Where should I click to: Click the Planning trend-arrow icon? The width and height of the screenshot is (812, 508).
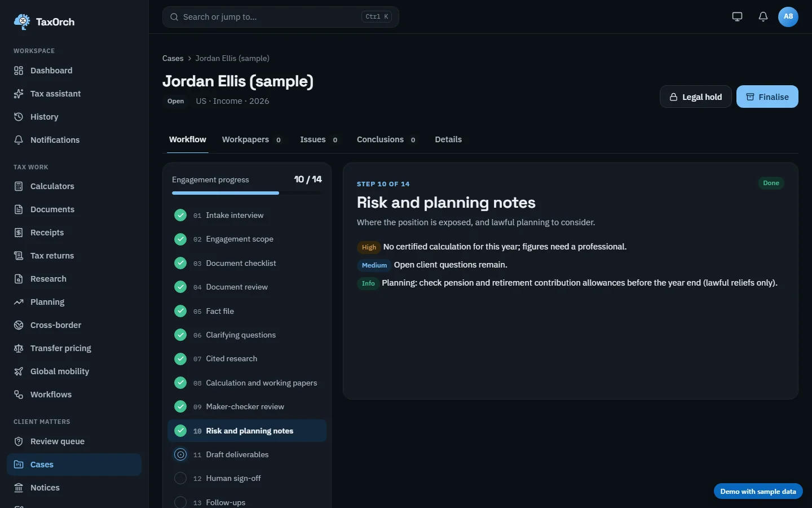(19, 302)
